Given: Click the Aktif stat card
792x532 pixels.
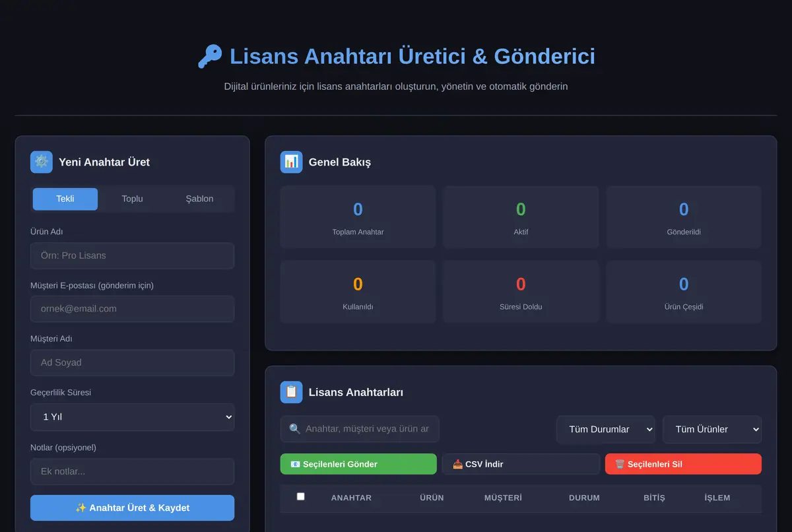Looking at the screenshot, I should (x=521, y=217).
